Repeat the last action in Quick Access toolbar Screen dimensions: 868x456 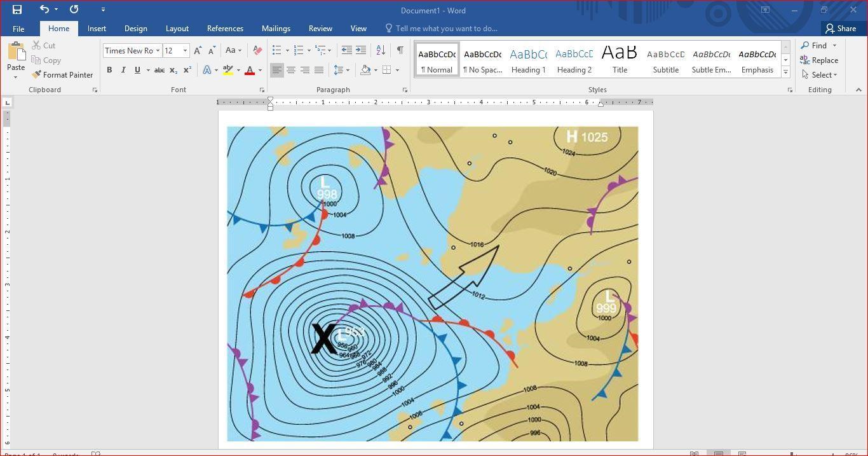(74, 10)
